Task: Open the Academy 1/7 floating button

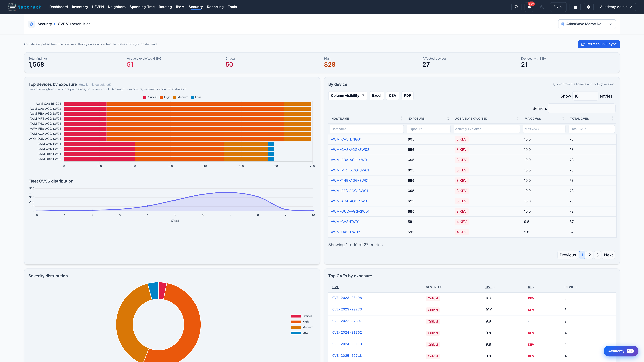Action: [x=621, y=351]
